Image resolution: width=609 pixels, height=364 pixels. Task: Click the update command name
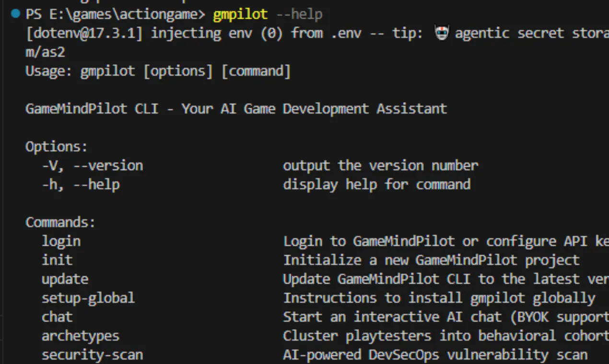65,279
